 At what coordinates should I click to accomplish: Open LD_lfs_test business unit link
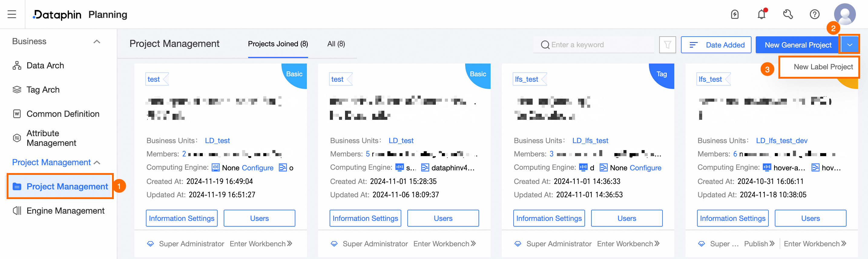coord(590,141)
